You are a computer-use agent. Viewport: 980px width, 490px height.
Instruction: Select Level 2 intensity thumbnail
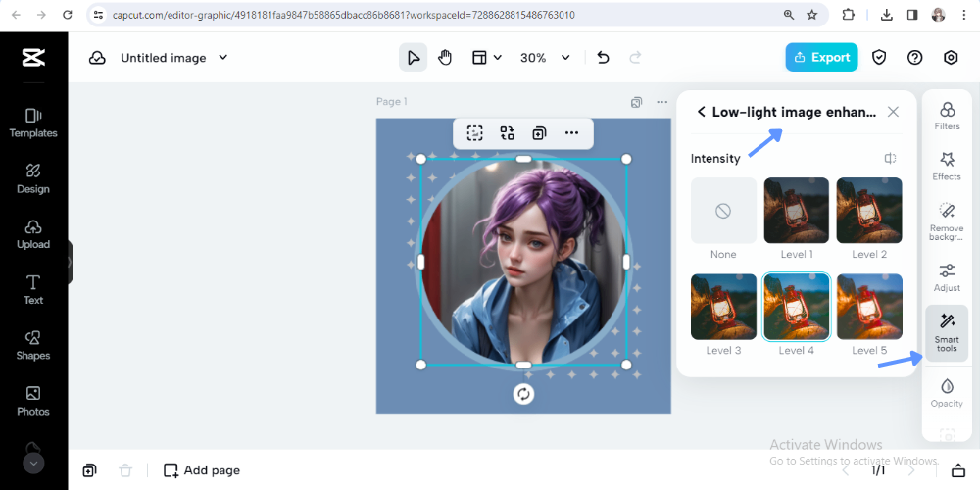869,211
